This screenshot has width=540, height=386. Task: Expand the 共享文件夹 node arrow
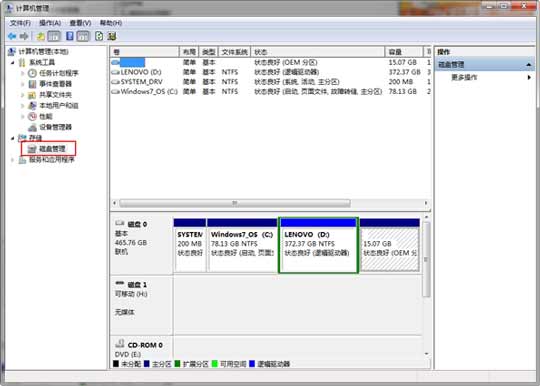coord(23,95)
